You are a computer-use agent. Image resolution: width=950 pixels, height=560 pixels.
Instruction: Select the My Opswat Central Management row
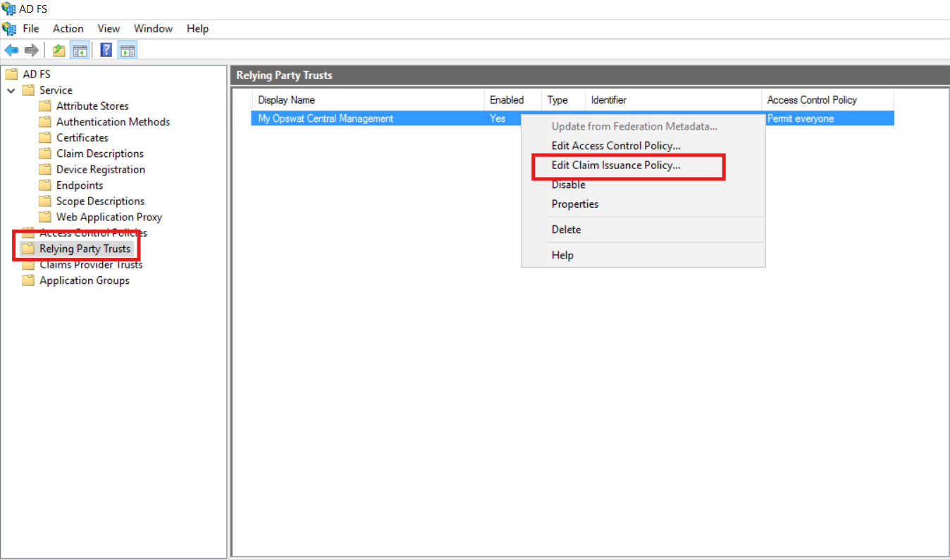[326, 119]
